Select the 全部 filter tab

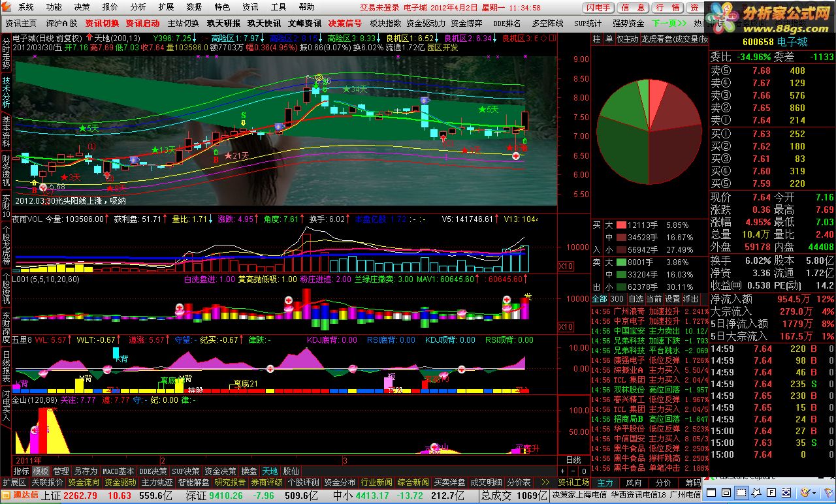pyautogui.click(x=599, y=299)
